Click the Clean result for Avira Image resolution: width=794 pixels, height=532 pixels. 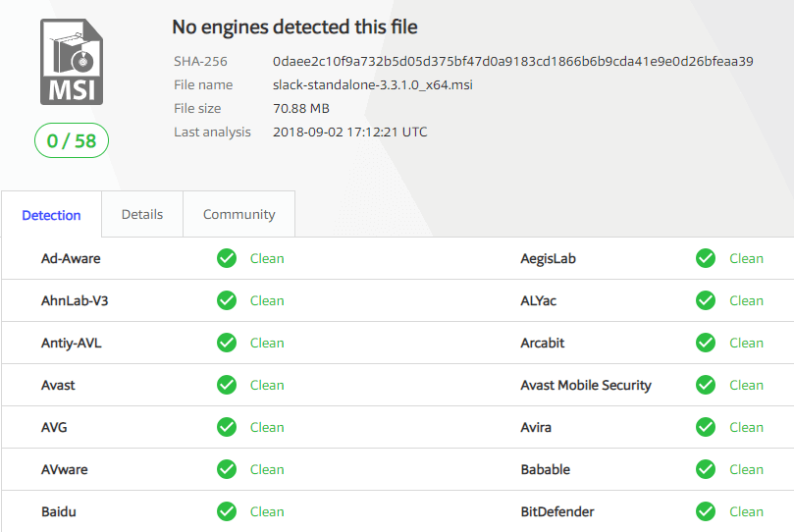tap(746, 427)
